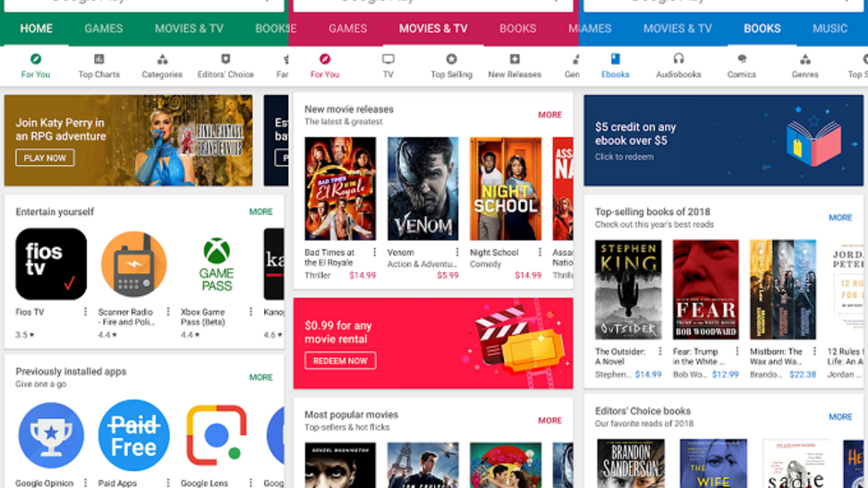The width and height of the screenshot is (868, 488).
Task: Open the Scanner Radio app icon
Action: pos(133,264)
